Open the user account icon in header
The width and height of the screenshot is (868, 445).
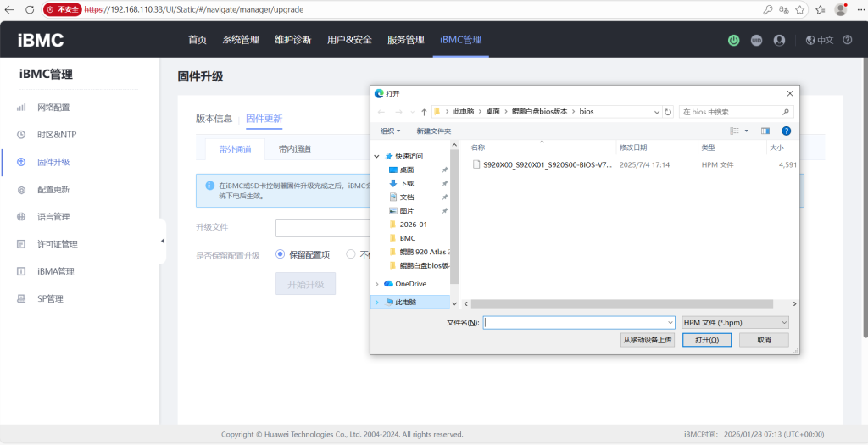(779, 40)
